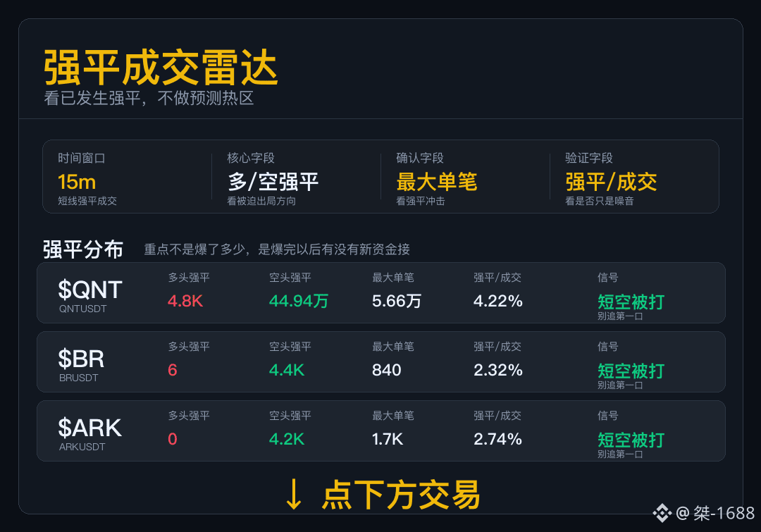Select the 15m time window value
Image resolution: width=761 pixels, height=532 pixels.
tap(77, 183)
